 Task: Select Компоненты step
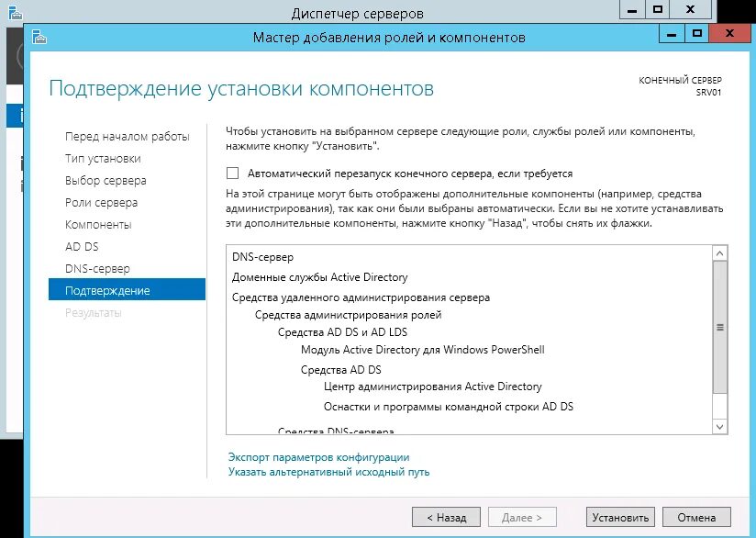coord(98,224)
